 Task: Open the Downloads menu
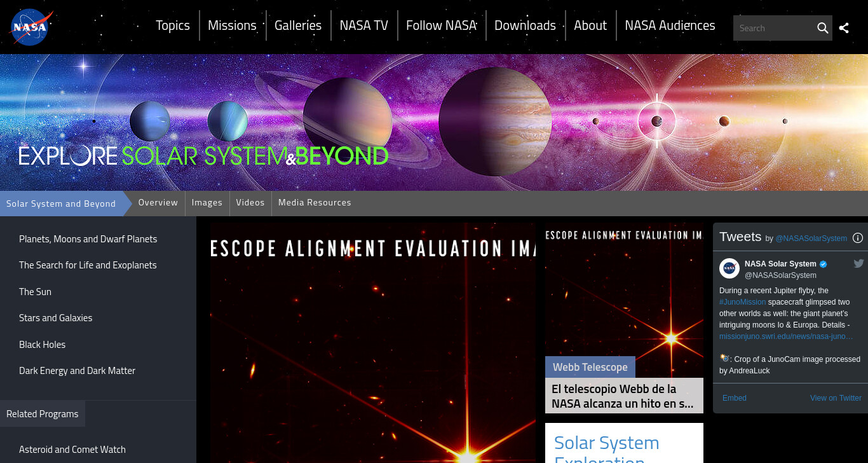(x=525, y=25)
